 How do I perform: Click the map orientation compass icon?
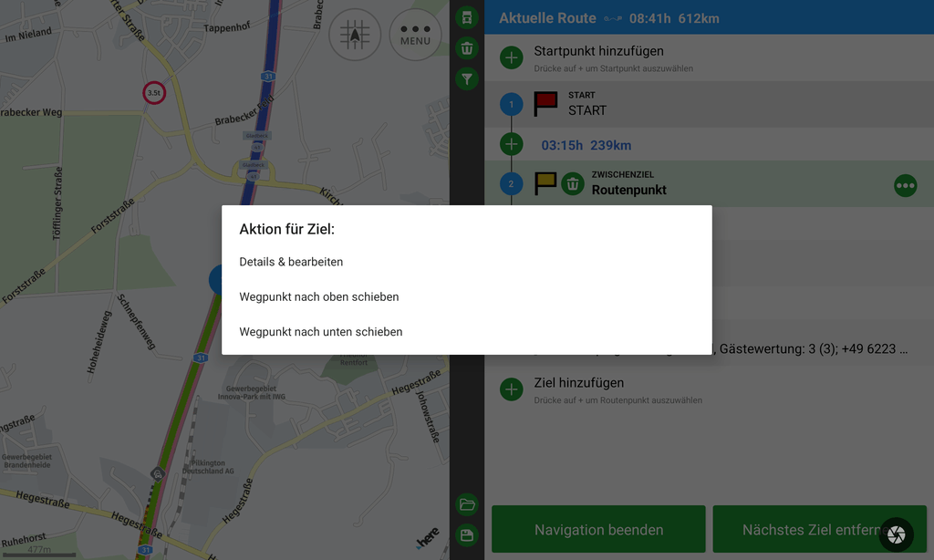[x=355, y=35]
